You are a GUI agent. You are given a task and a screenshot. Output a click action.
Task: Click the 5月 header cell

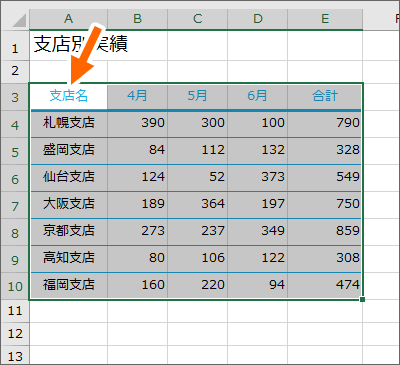click(198, 96)
